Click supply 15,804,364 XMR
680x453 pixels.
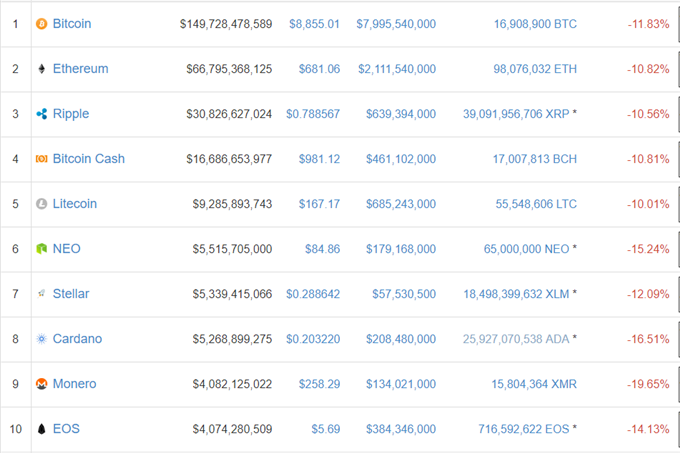point(534,385)
